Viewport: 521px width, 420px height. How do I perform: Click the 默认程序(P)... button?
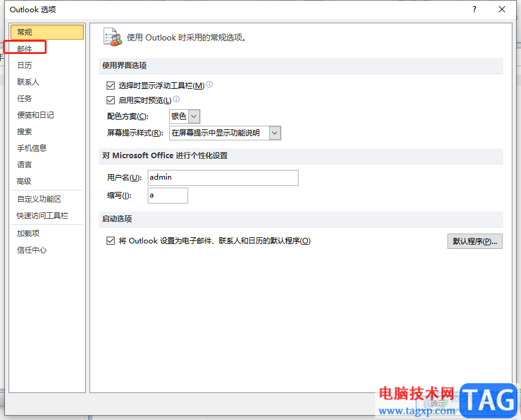475,241
